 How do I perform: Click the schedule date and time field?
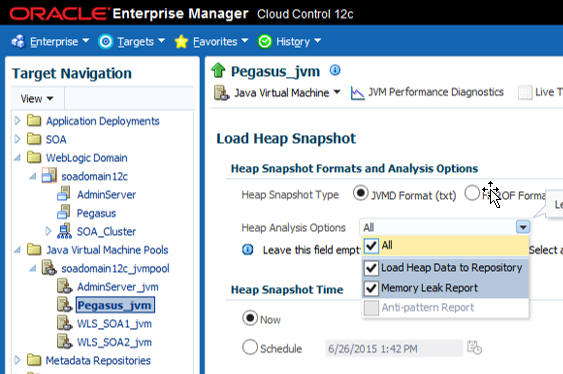tap(394, 349)
